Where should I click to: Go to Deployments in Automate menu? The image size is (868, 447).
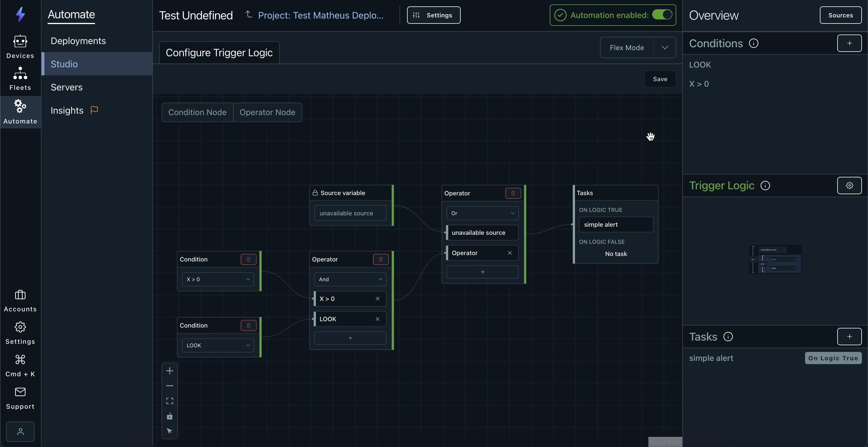[78, 41]
